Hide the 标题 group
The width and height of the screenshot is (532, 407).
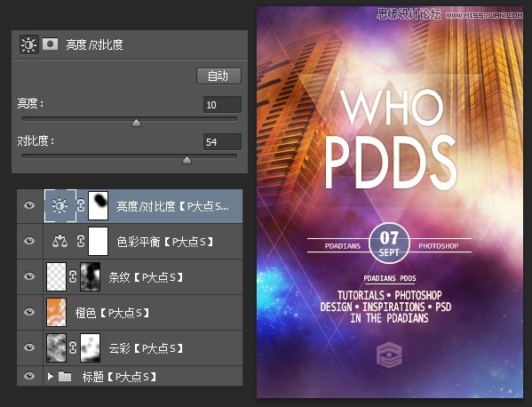click(x=29, y=376)
